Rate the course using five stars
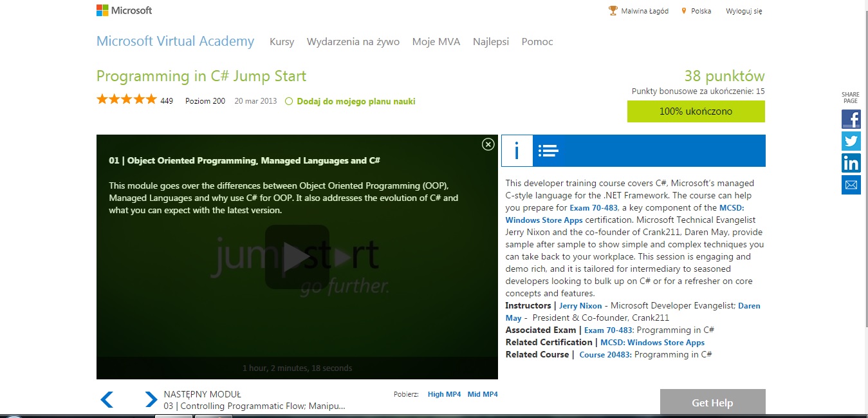Viewport: 868px width, 418px height. tap(127, 99)
